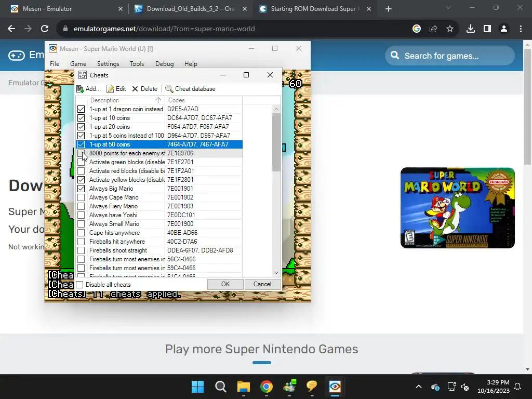Open Mesen Help menu
The image size is (532, 399).
tap(191, 64)
